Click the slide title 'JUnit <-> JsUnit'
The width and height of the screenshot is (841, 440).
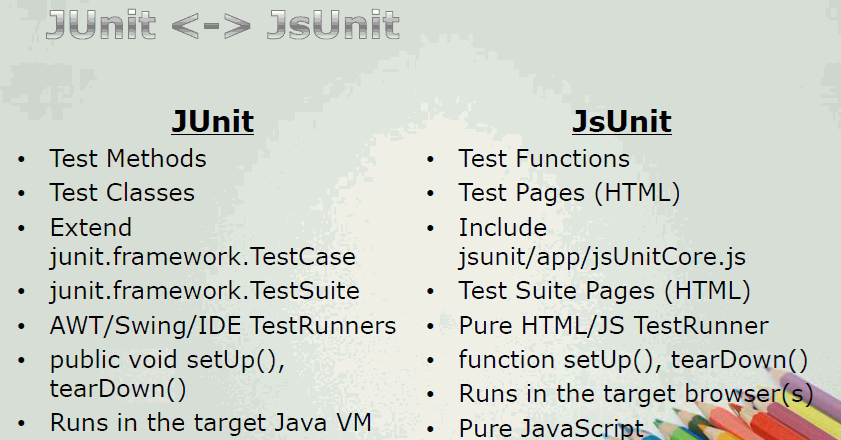(223, 25)
